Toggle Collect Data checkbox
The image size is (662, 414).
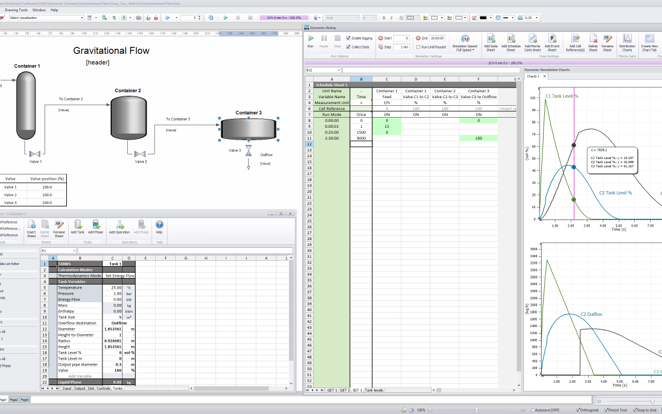348,47
